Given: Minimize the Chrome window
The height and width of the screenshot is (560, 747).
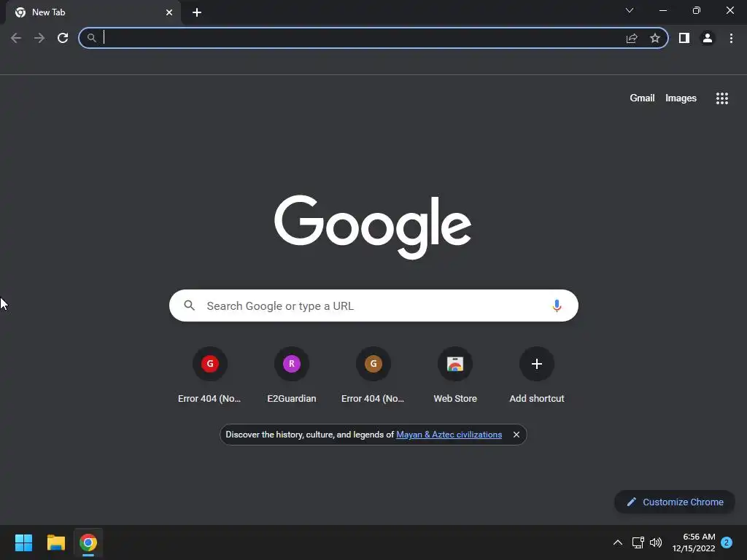Looking at the screenshot, I should click(x=662, y=10).
